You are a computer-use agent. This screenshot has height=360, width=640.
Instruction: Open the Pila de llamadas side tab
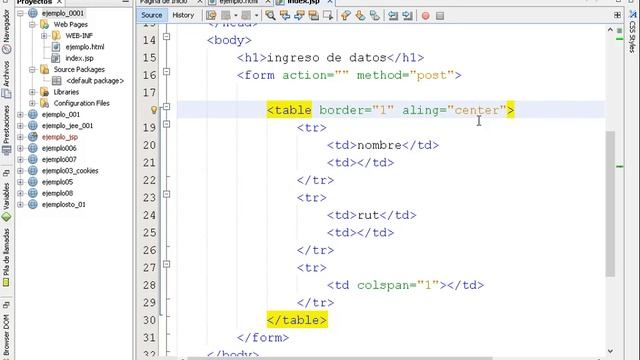point(6,257)
